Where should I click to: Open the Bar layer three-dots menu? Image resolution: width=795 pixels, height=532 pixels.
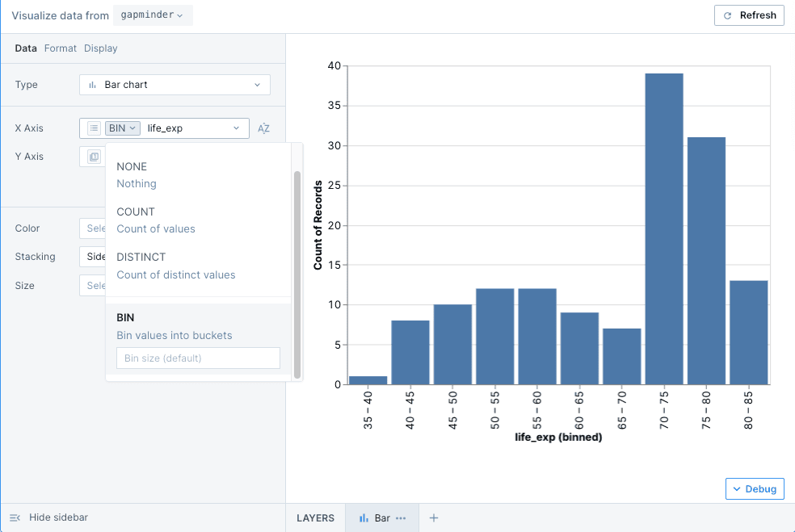pos(401,518)
